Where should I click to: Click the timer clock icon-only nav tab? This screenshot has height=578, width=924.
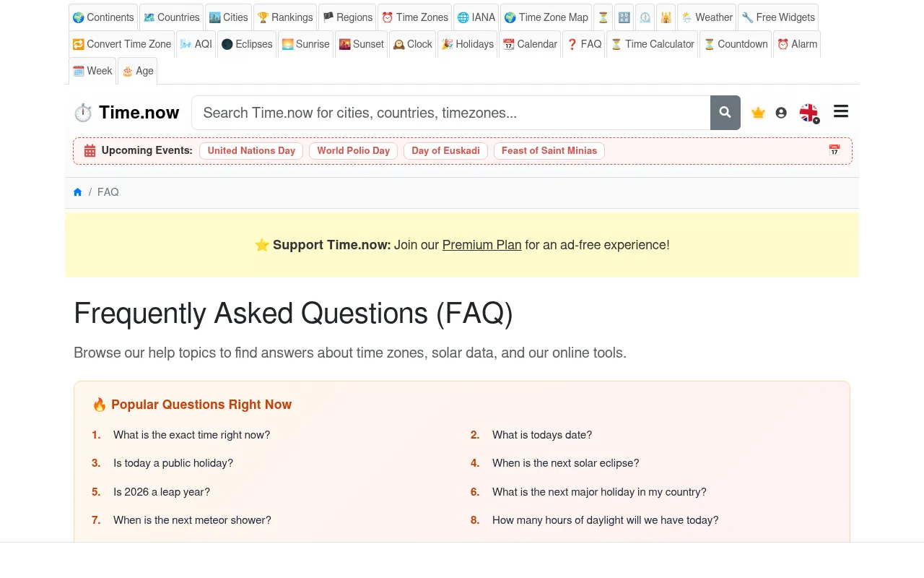(645, 17)
